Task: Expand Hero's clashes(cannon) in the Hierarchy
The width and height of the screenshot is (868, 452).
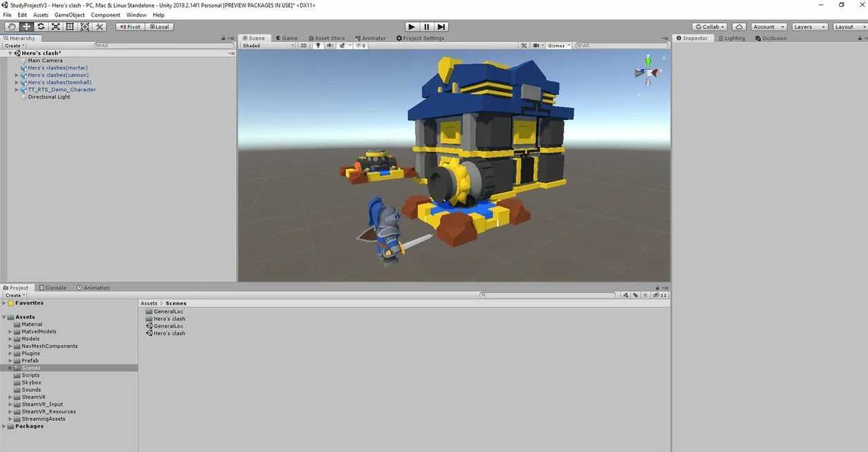Action: click(x=17, y=75)
